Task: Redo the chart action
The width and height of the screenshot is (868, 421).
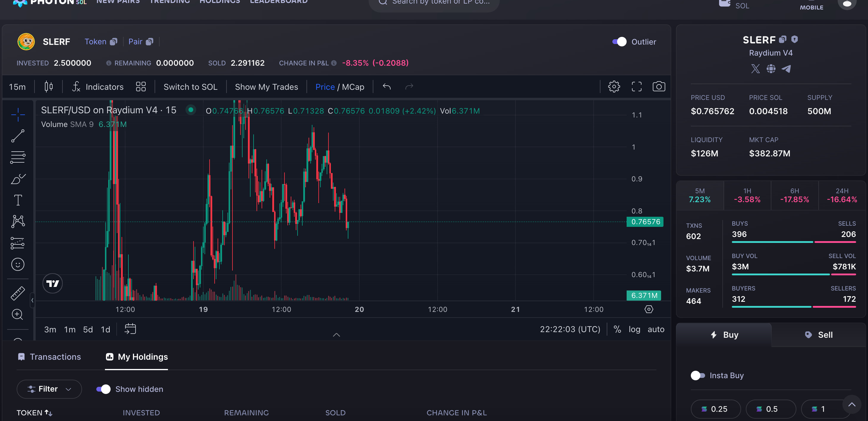Action: [x=409, y=87]
